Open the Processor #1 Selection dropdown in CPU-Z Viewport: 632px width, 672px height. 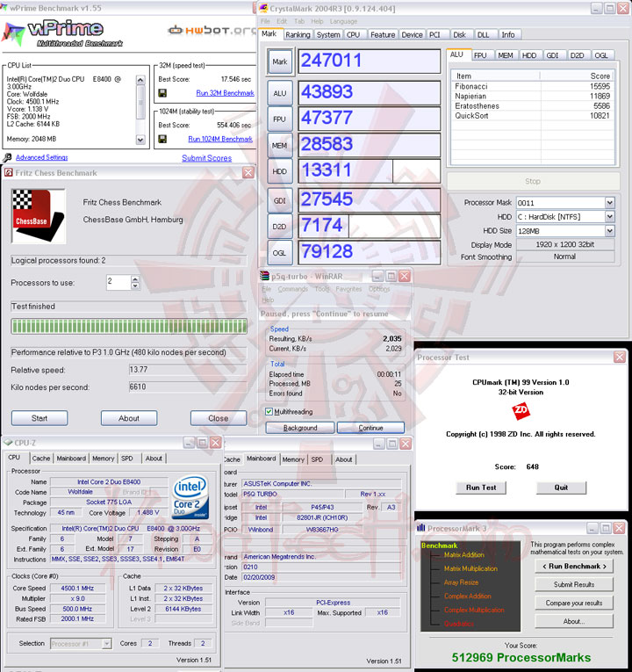tap(107, 643)
